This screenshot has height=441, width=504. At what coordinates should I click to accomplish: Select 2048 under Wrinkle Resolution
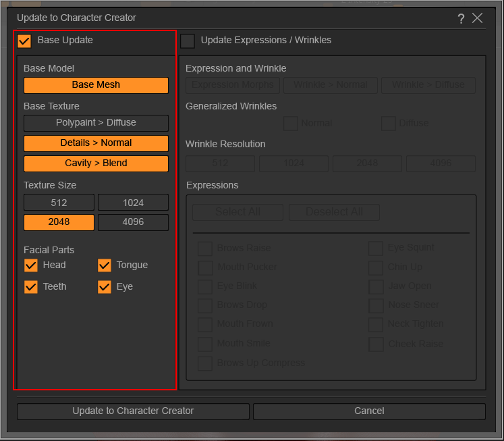click(x=367, y=163)
